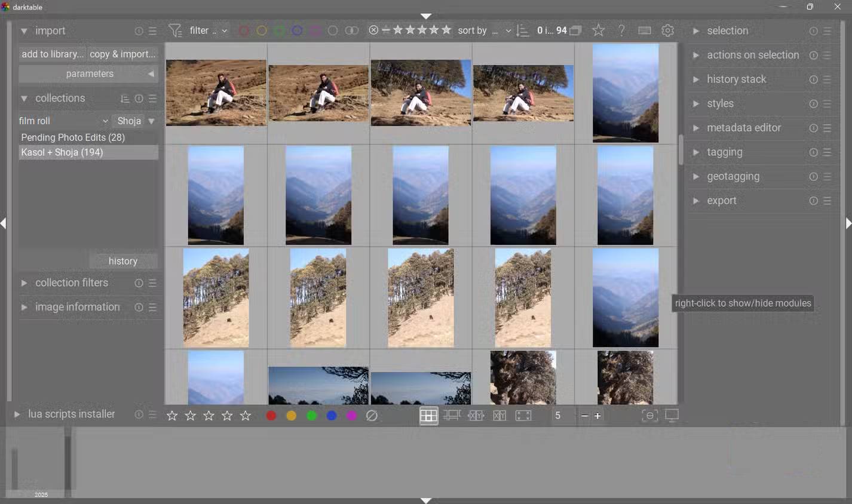Expand the export module
The height and width of the screenshot is (504, 852).
click(721, 200)
